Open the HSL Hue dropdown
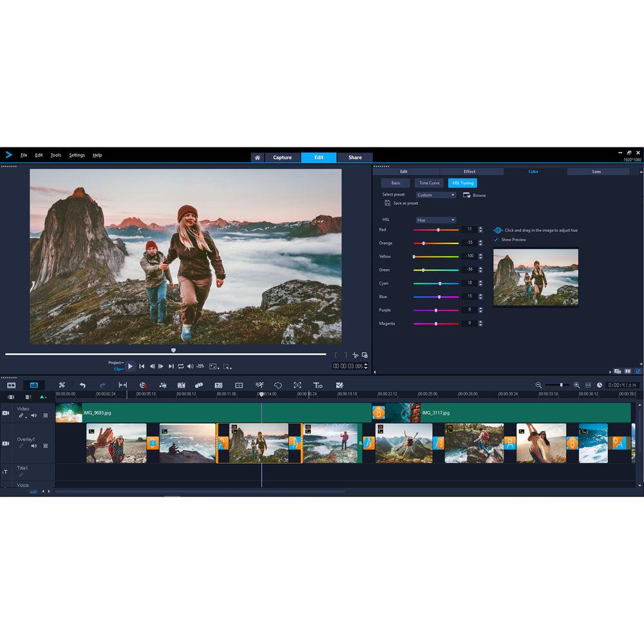The image size is (644, 644). pos(435,220)
